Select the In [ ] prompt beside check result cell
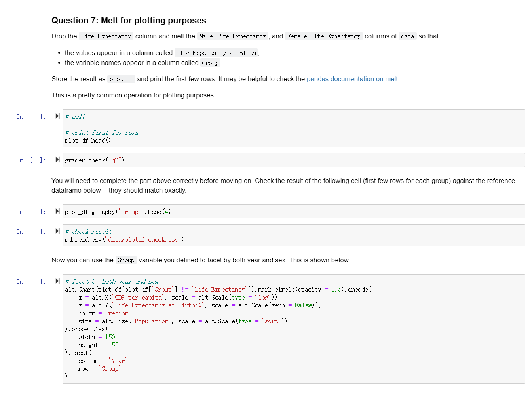 point(31,232)
